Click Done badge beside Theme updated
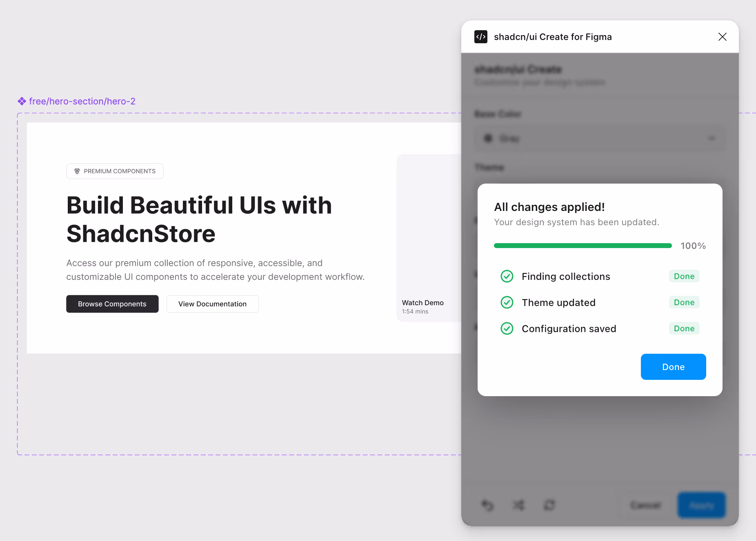Image resolution: width=756 pixels, height=541 pixels. [684, 302]
